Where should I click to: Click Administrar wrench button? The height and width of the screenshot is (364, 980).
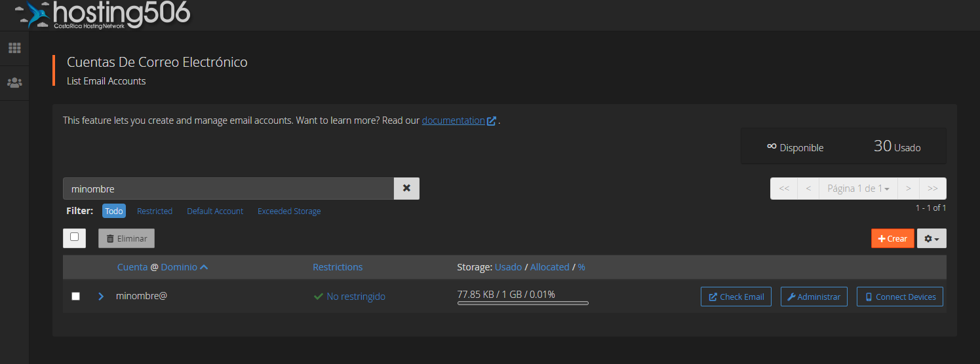tap(813, 297)
